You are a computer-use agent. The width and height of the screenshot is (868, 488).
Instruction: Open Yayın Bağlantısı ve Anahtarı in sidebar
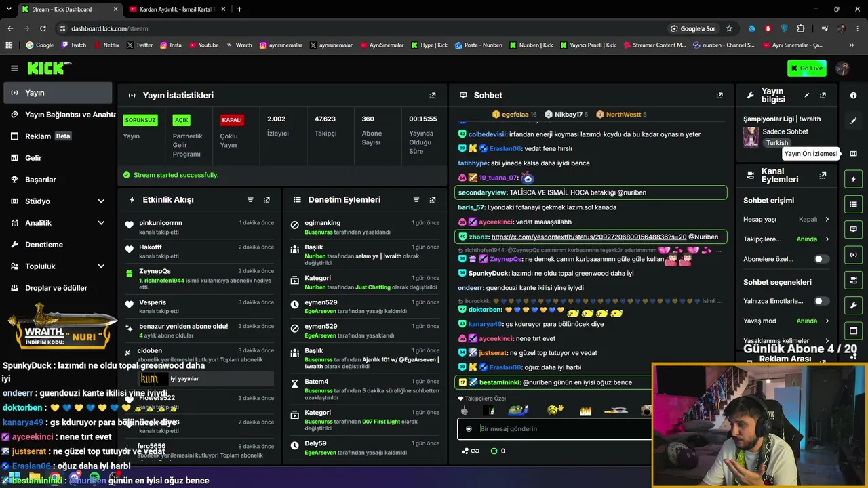(58, 115)
